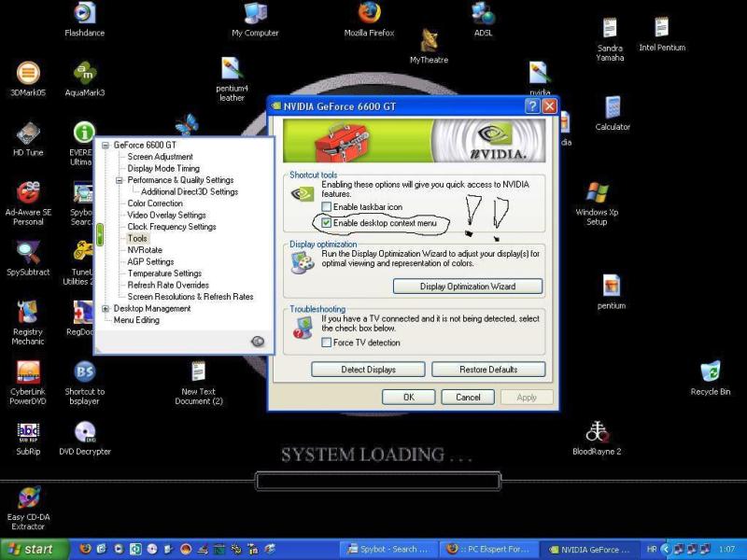Collapse the GeForce 6600 GT tree node

pyautogui.click(x=106, y=146)
